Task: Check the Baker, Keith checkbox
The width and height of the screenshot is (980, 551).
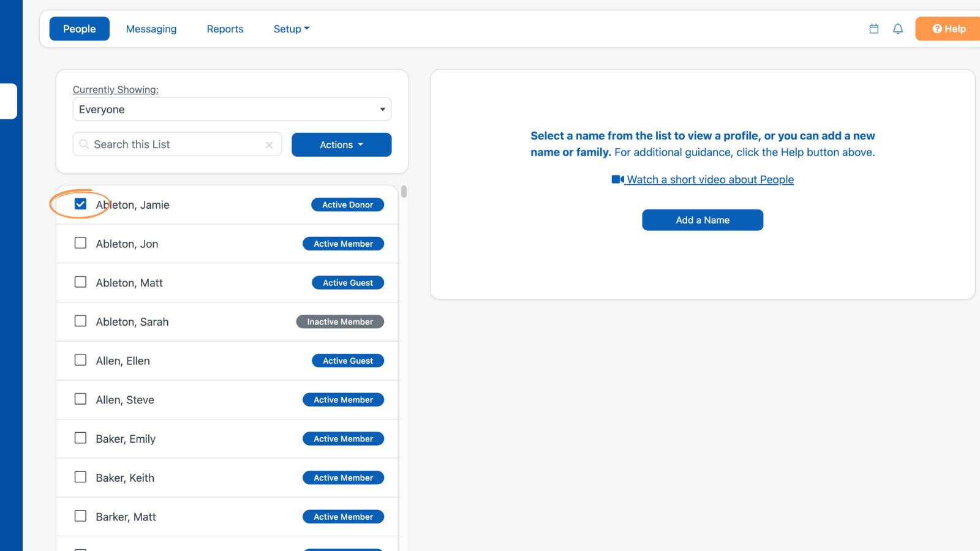Action: [80, 477]
